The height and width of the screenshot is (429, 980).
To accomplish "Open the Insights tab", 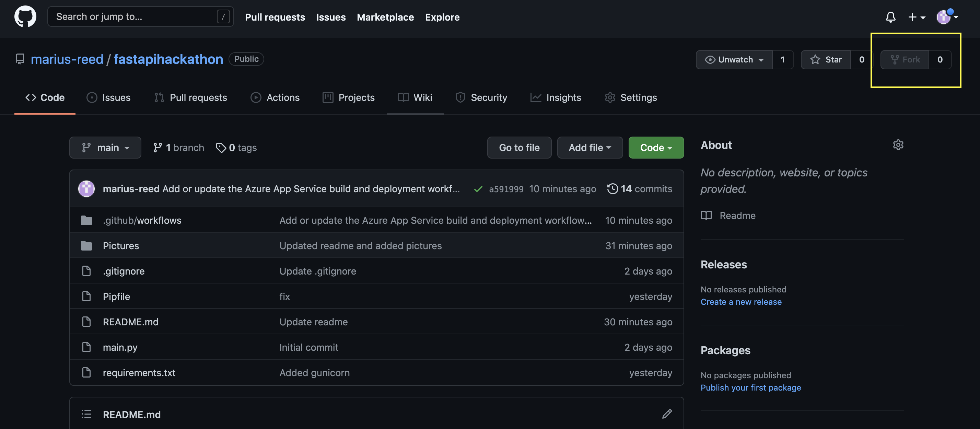I will pyautogui.click(x=556, y=97).
